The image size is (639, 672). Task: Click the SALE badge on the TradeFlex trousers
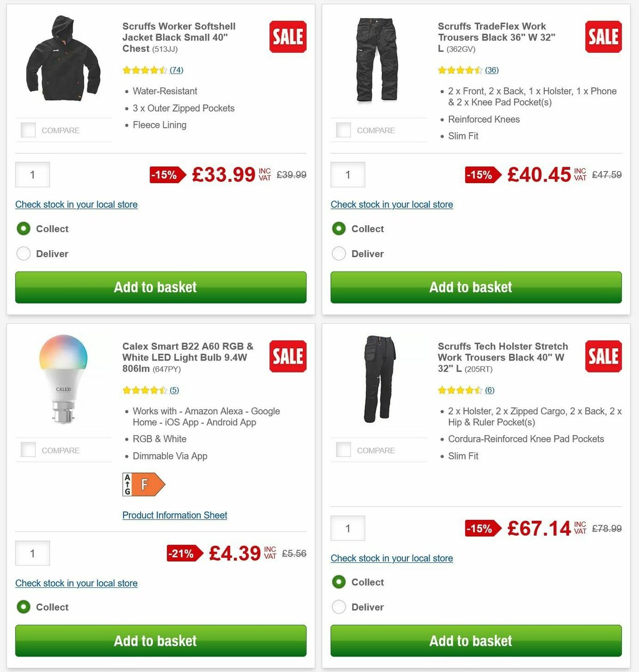603,37
